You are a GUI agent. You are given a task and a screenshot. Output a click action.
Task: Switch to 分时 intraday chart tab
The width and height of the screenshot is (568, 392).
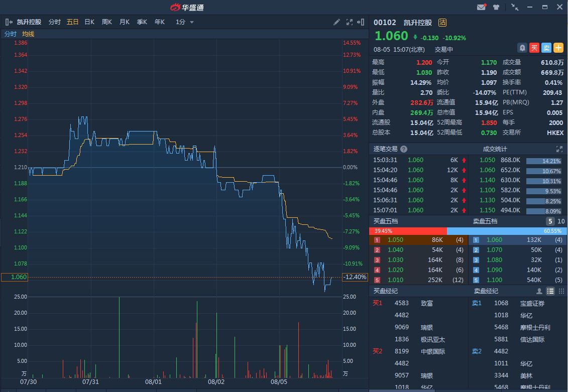[x=54, y=22]
